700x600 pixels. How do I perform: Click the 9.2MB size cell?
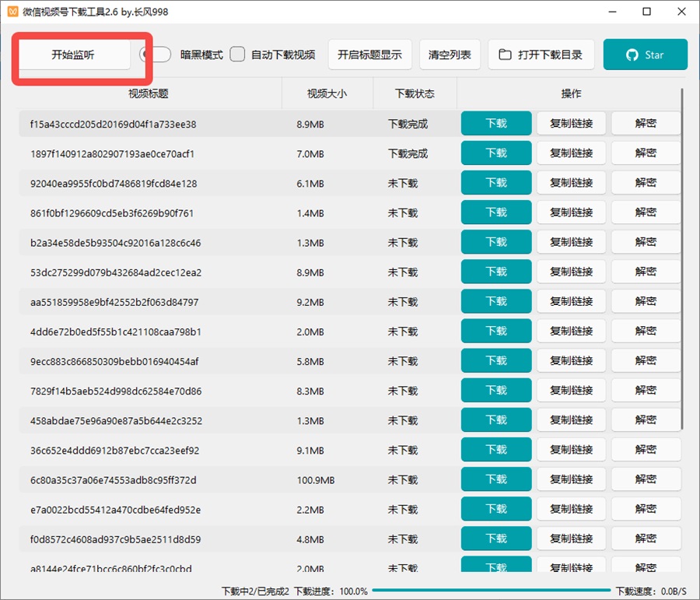[310, 303]
